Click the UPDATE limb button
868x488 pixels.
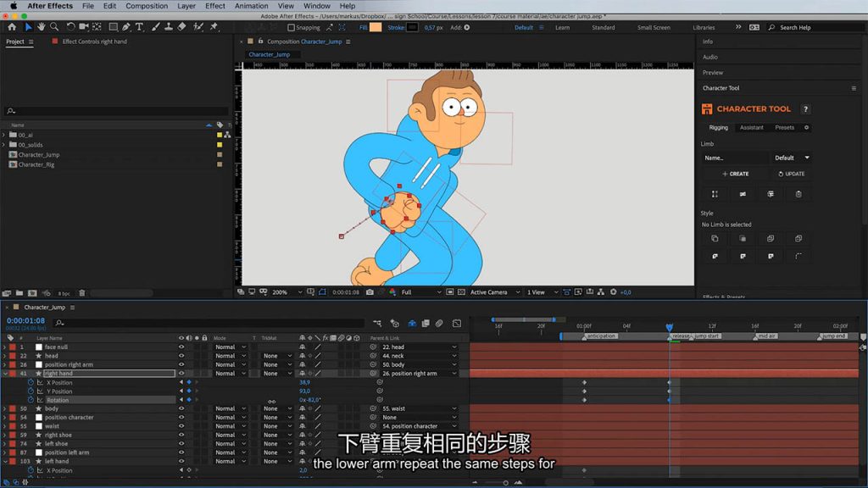pos(791,174)
